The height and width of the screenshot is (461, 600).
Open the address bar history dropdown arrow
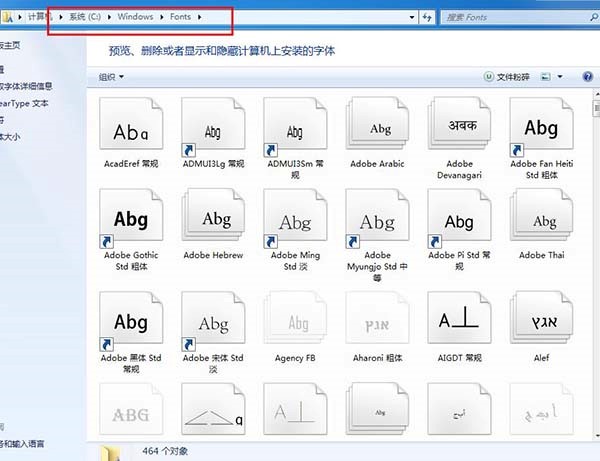pos(406,17)
